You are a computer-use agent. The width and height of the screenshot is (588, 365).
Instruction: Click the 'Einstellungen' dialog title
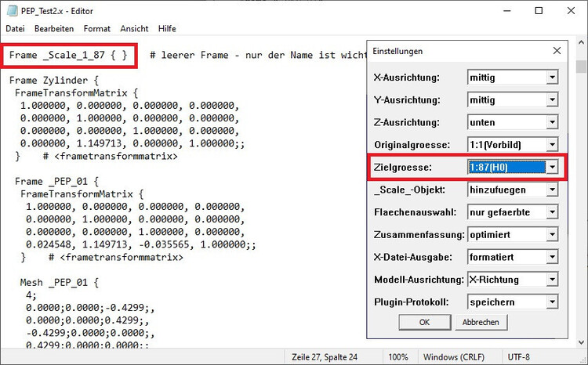click(397, 51)
